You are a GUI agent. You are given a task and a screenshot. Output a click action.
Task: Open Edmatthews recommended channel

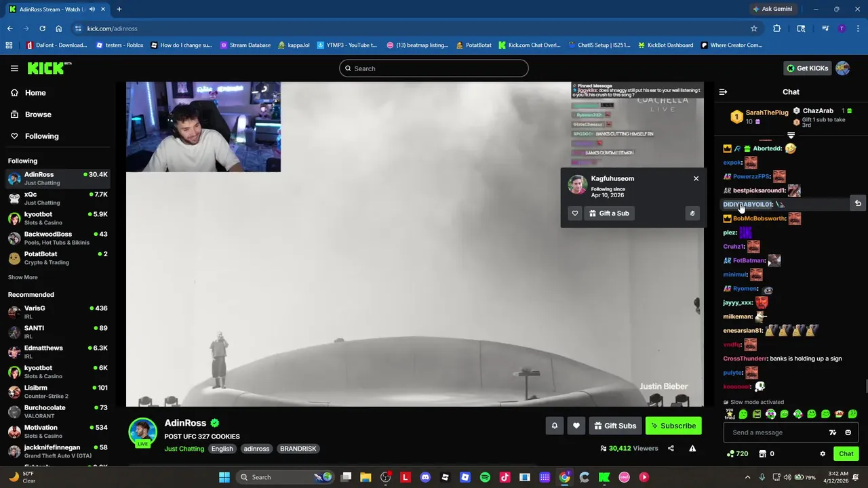click(58, 352)
